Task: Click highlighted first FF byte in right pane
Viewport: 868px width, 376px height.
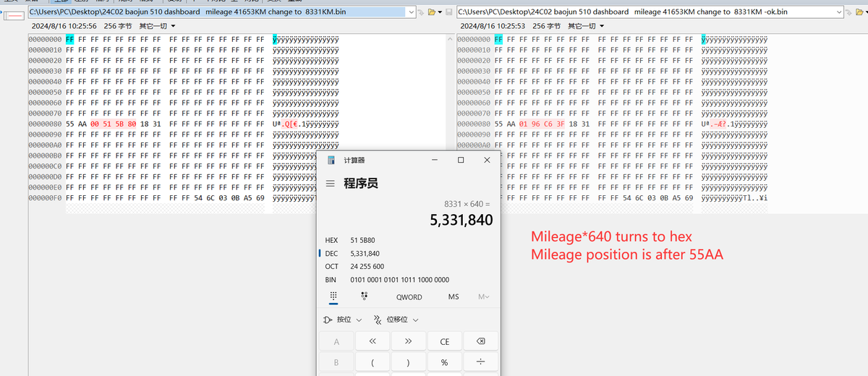Action: pyautogui.click(x=498, y=39)
